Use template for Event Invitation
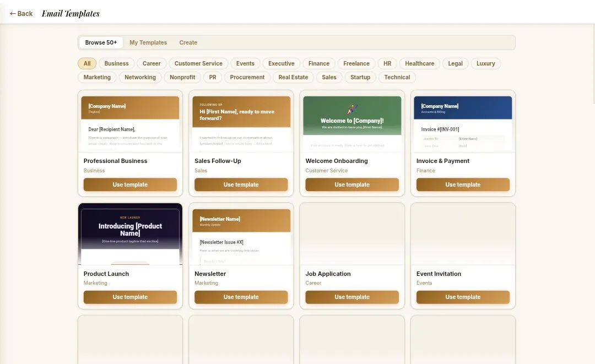This screenshot has height=364, width=595. (463, 297)
